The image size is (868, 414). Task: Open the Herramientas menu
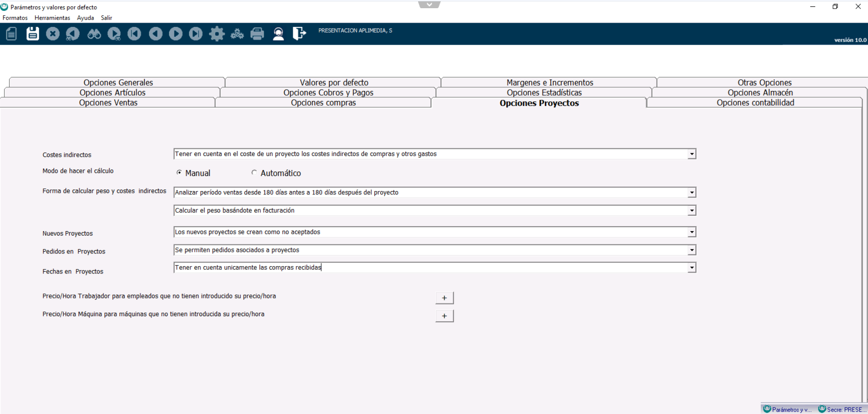[52, 18]
